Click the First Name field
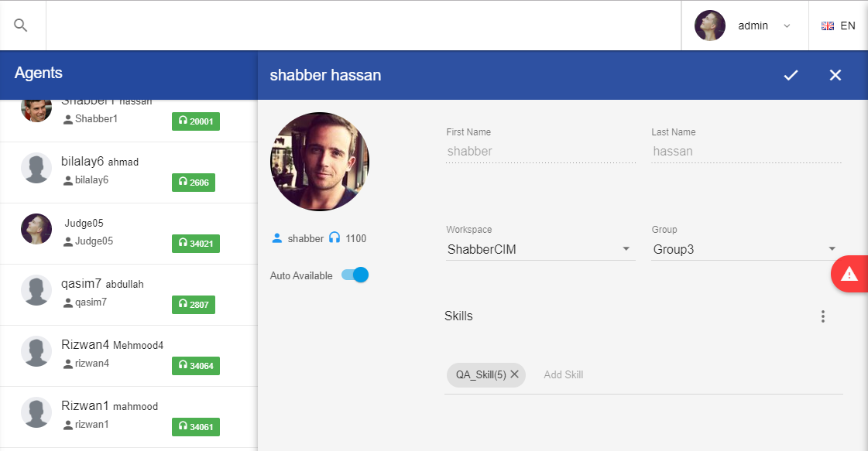Viewport: 868px width, 451px height. pos(540,152)
